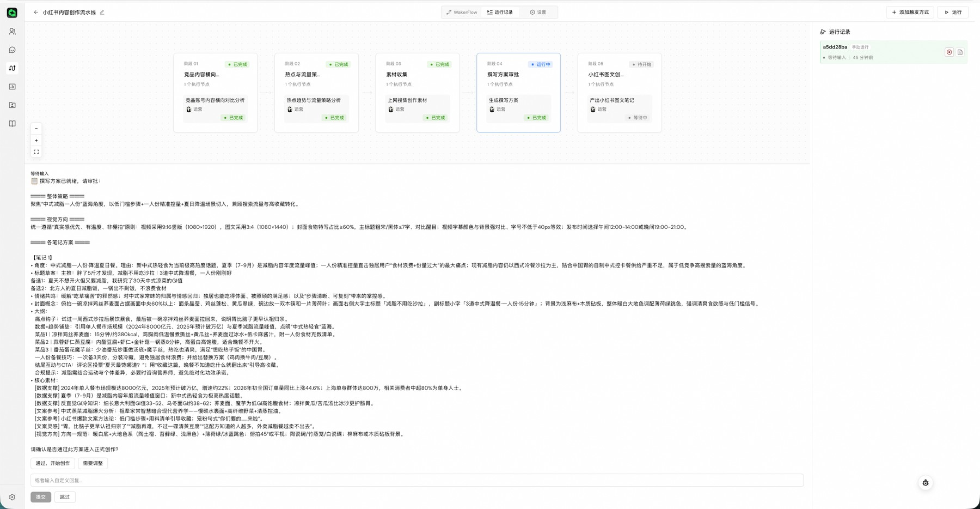Image resolution: width=980 pixels, height=509 pixels.
Task: View log document of run a5dd28ba
Action: [960, 52]
